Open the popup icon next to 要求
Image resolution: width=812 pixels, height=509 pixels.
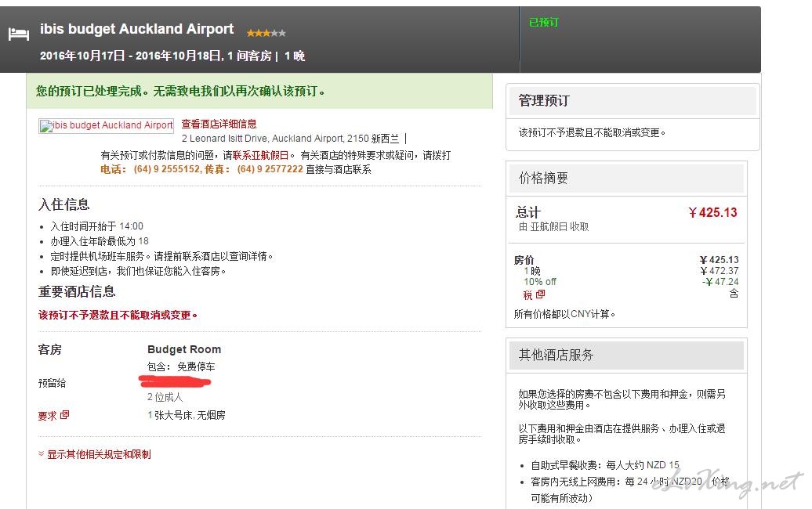(x=65, y=415)
